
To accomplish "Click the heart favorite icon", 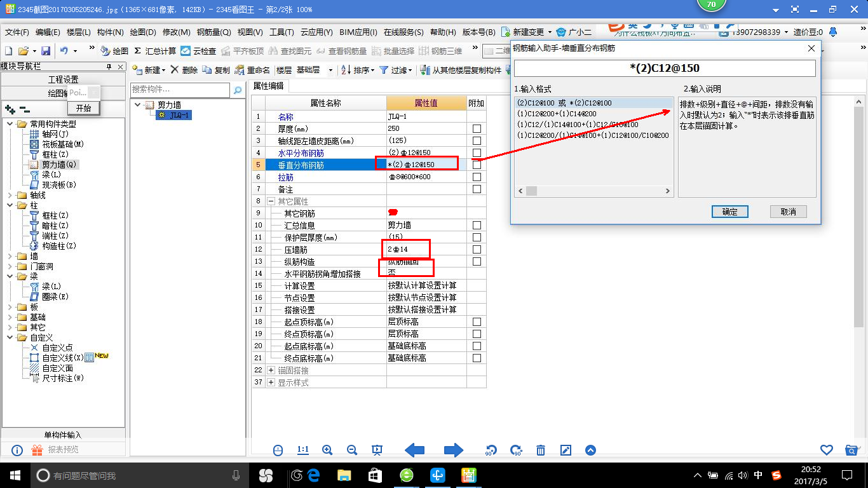I will tap(826, 450).
